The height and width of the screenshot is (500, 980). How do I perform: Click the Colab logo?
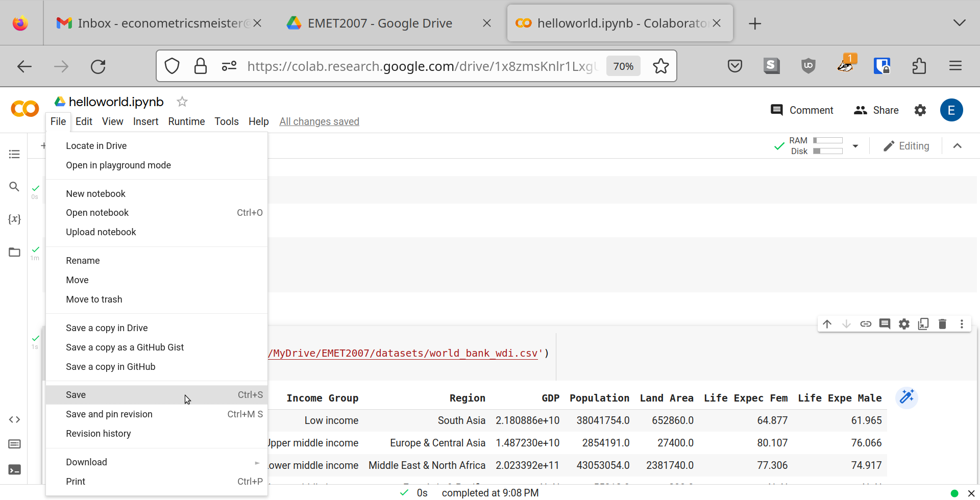click(x=25, y=109)
